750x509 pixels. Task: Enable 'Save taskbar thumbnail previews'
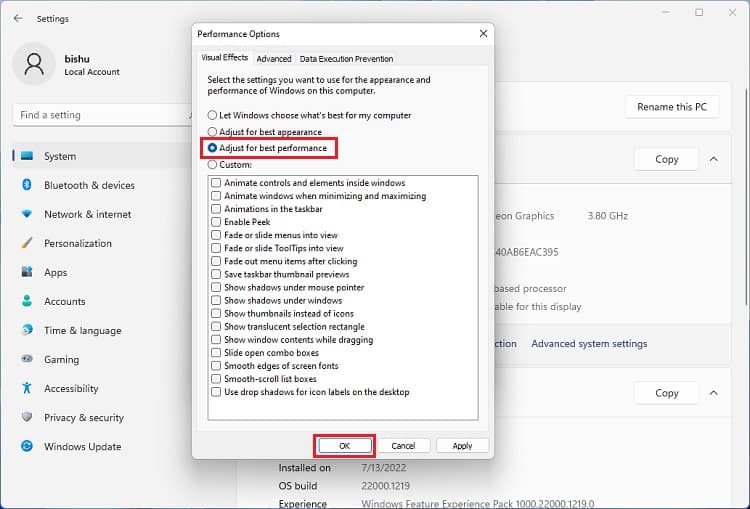click(216, 274)
